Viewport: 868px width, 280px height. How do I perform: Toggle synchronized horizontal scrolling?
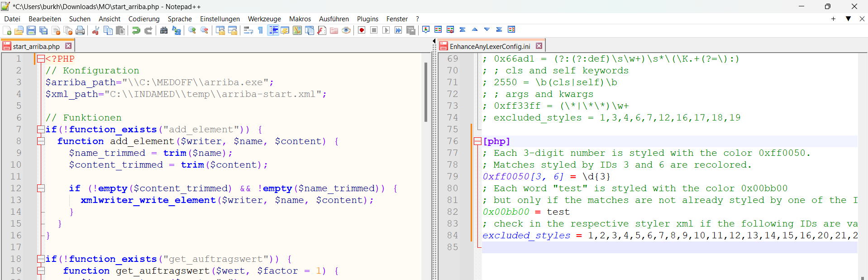pyautogui.click(x=233, y=30)
